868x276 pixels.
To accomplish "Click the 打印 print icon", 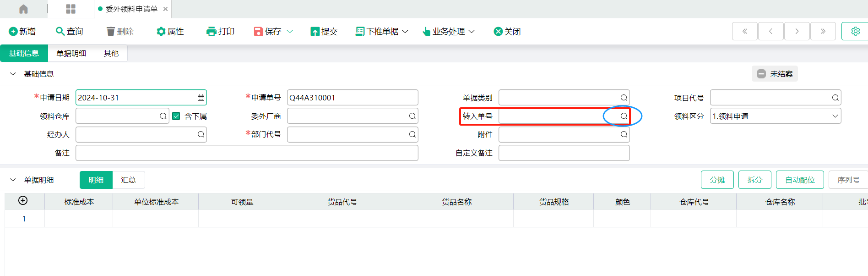I will (211, 32).
